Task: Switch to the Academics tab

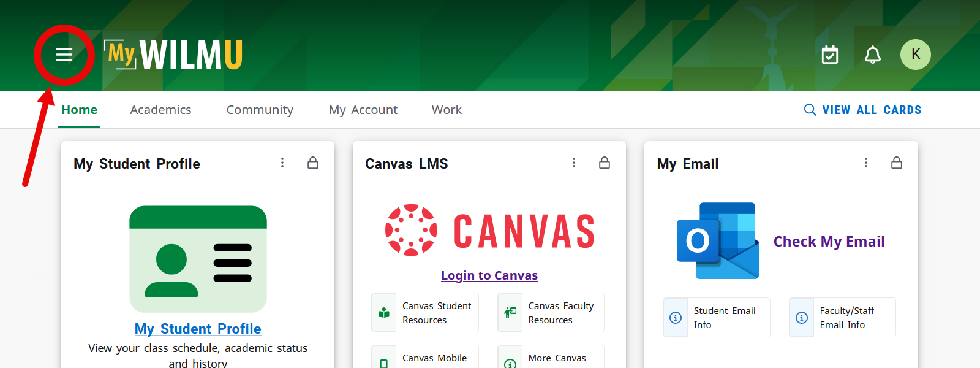Action: point(160,110)
